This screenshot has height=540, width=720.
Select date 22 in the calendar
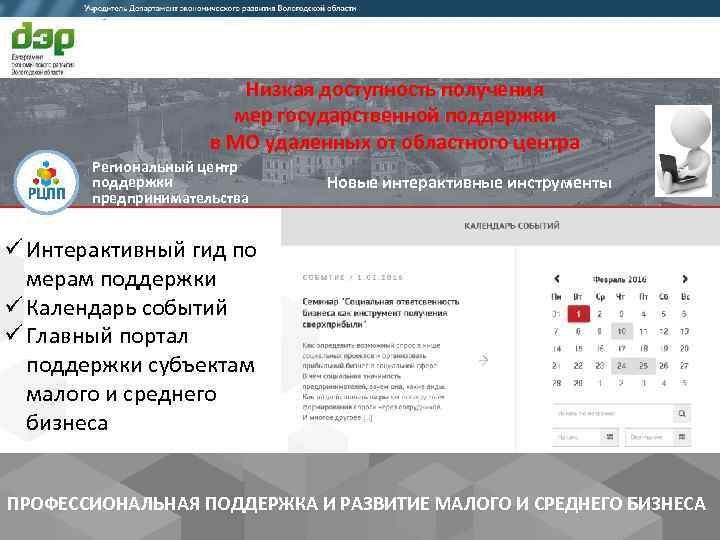[x=578, y=366]
